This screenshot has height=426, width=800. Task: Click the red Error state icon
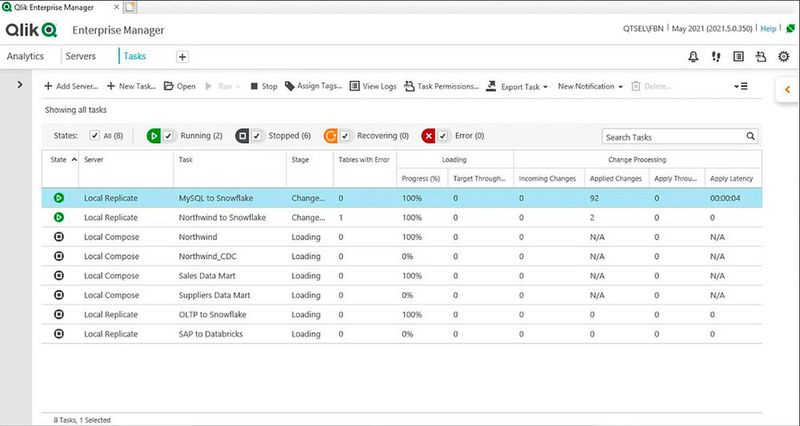coord(429,136)
